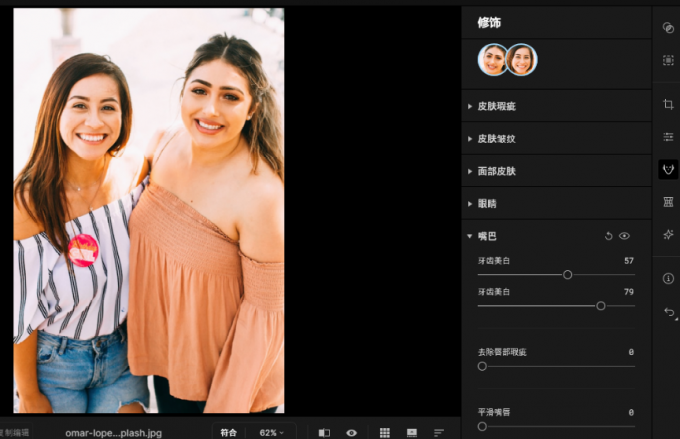Open the sort order lines icon
Screen dimensions: 680x439
click(x=439, y=432)
